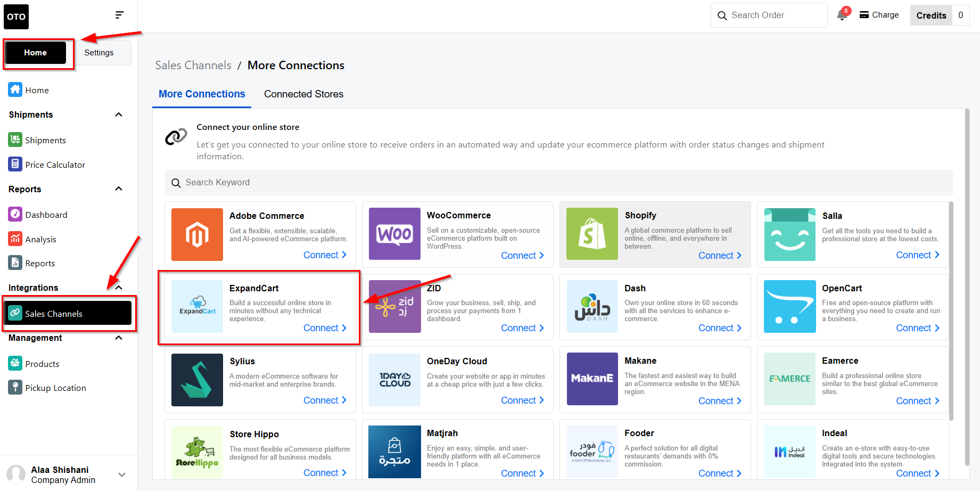Click the Store Hippo logo
The image size is (980, 491).
coord(197,452)
